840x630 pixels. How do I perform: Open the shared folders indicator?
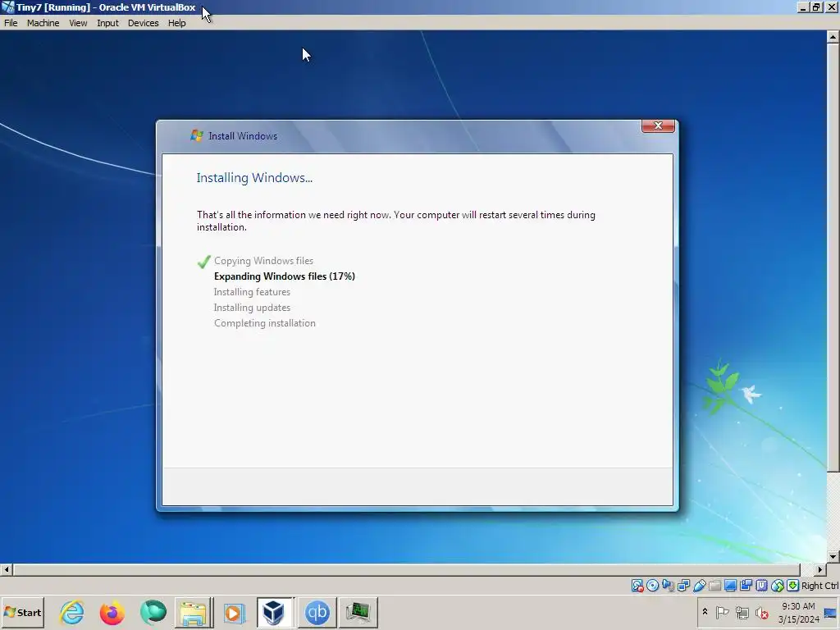coord(714,586)
